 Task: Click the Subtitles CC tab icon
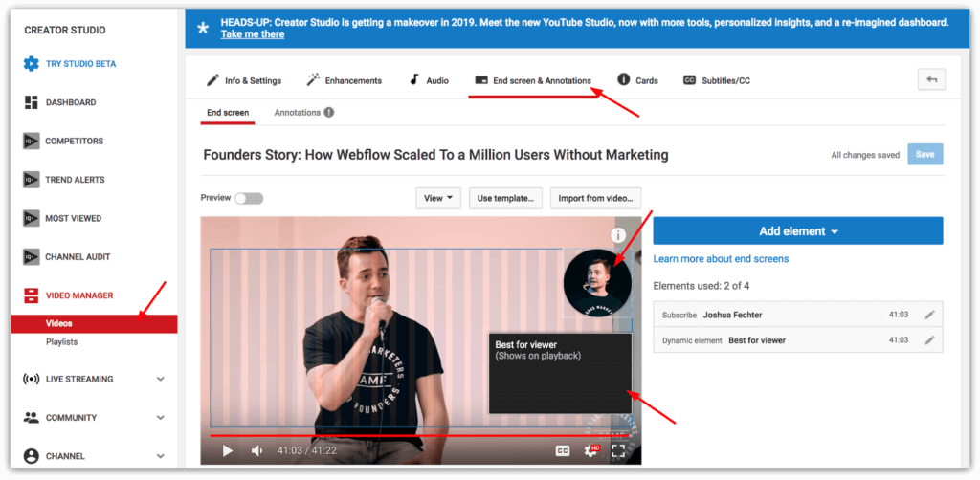(x=689, y=80)
